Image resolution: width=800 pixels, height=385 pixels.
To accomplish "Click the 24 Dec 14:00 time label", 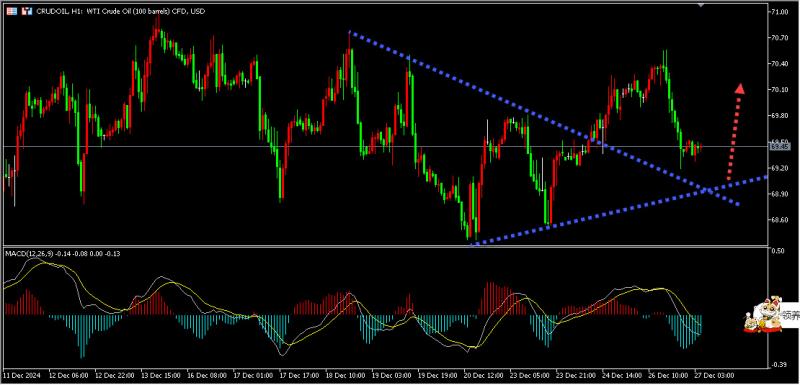I will (x=621, y=375).
